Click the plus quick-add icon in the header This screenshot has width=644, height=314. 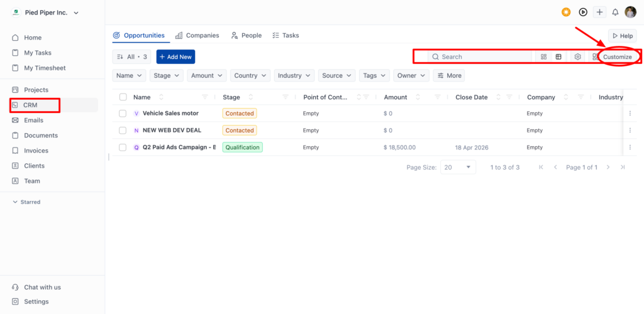tap(599, 13)
